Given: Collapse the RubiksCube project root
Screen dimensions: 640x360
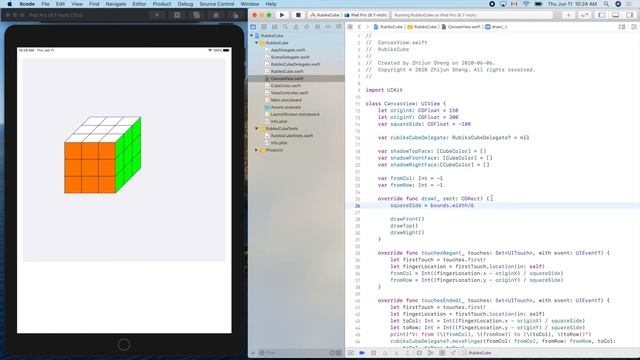Looking at the screenshot, I should coord(251,36).
